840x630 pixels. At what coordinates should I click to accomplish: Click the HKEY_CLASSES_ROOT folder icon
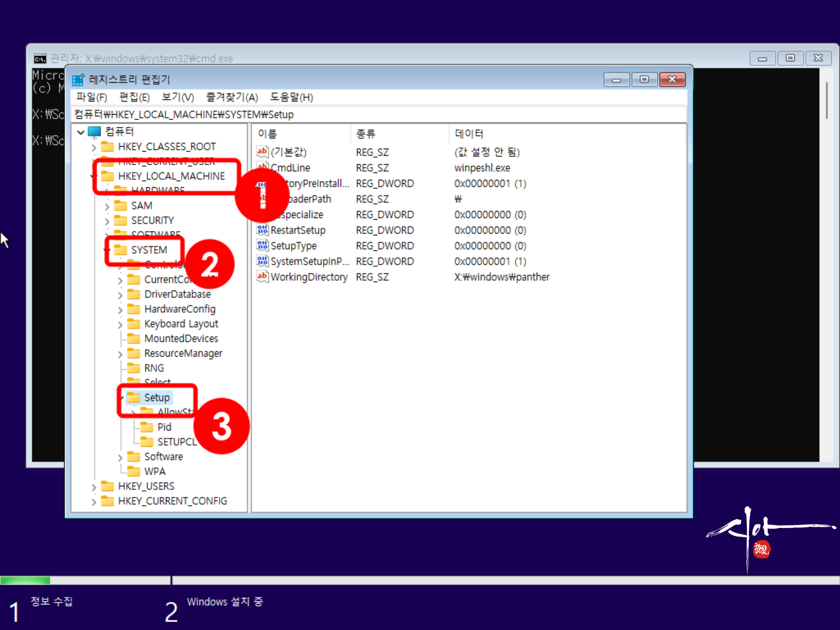tap(108, 147)
